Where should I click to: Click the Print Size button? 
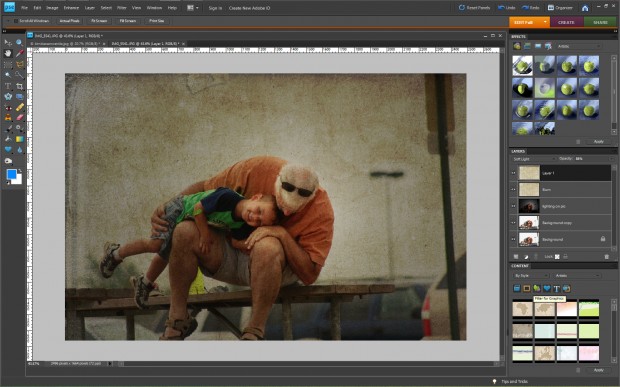pyautogui.click(x=157, y=21)
